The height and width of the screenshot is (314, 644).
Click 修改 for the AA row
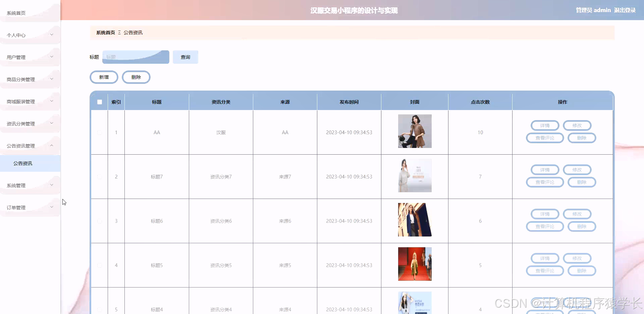tap(577, 125)
